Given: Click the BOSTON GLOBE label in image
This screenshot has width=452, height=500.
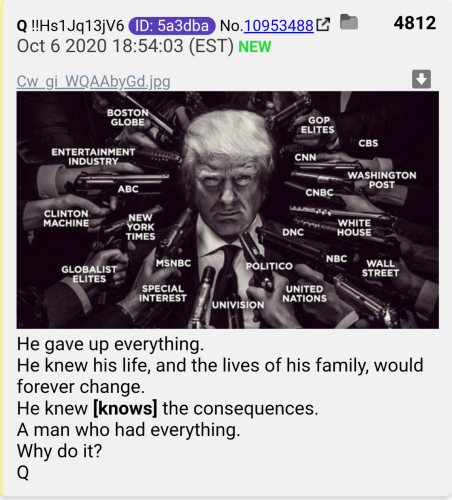Looking at the screenshot, I should pos(128,117).
